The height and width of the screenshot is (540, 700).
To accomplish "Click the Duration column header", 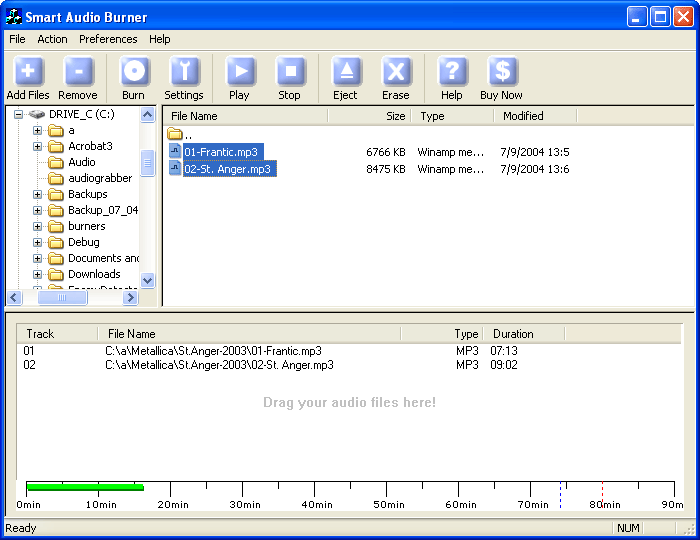I will (513, 334).
